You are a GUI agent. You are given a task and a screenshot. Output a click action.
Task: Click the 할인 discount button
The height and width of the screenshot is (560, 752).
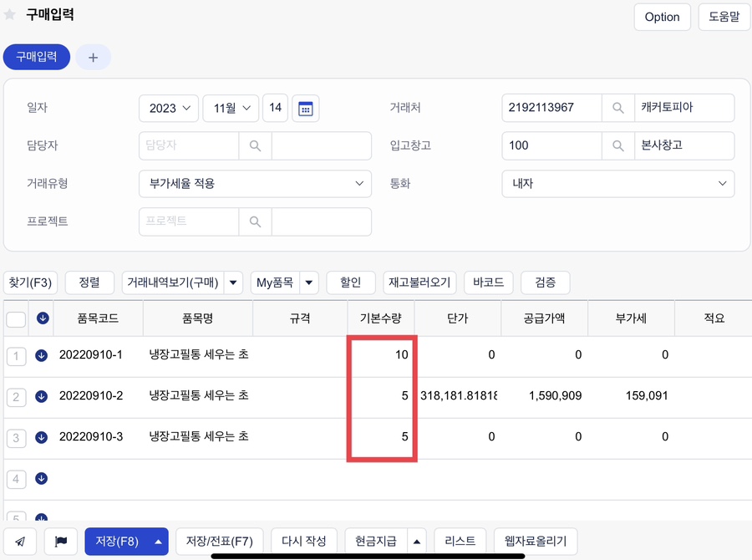coord(351,283)
